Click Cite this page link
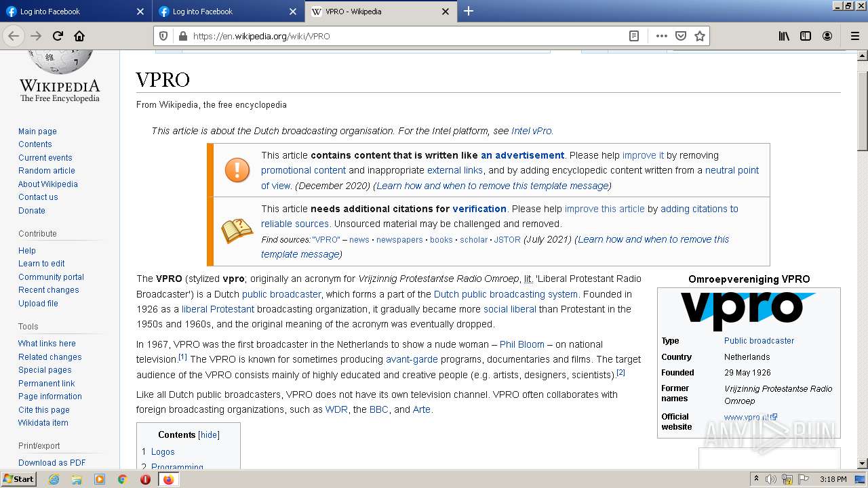 [x=44, y=410]
